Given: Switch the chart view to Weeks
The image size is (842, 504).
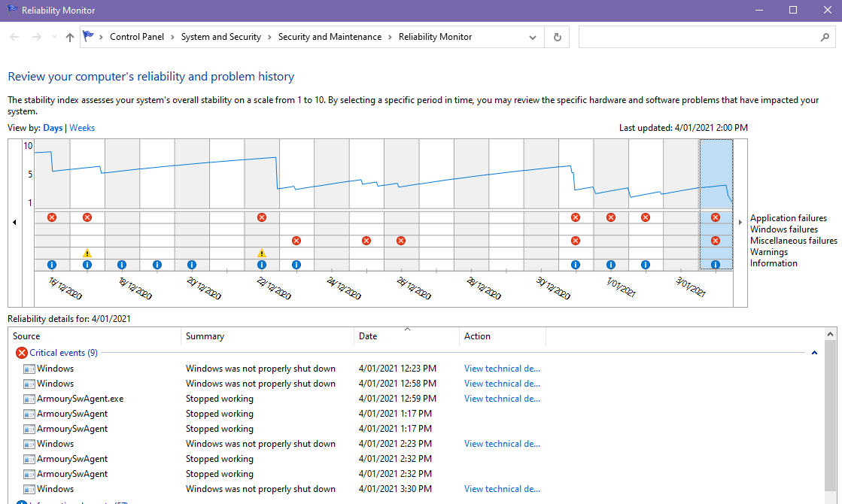Looking at the screenshot, I should click(82, 128).
